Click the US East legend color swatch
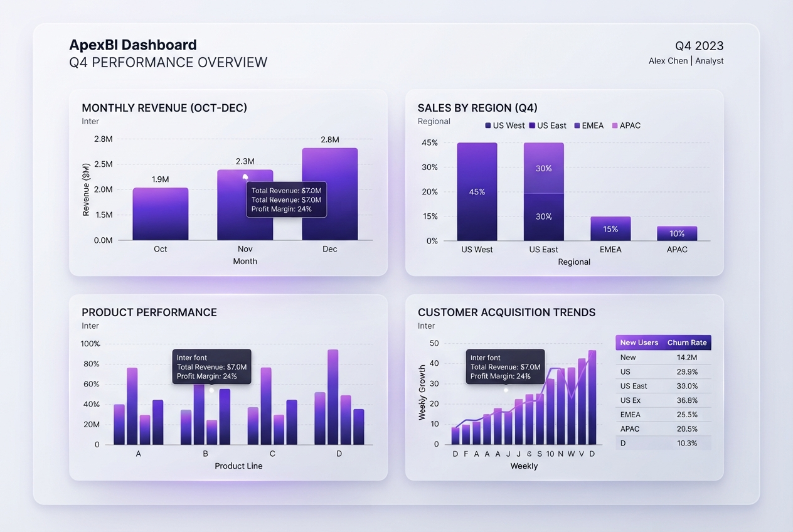 coord(532,125)
